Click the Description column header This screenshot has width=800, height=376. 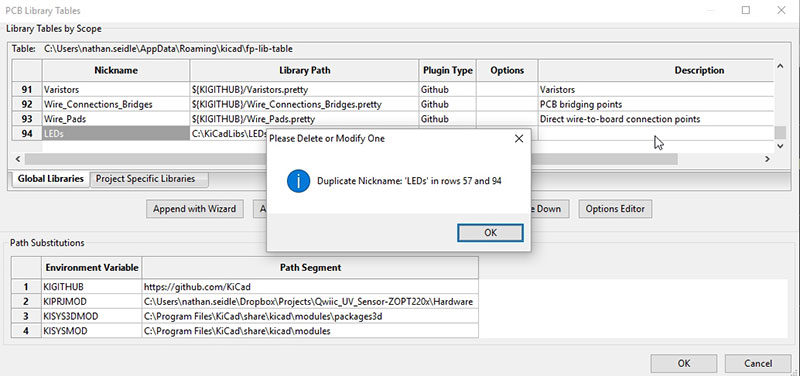[x=656, y=70]
